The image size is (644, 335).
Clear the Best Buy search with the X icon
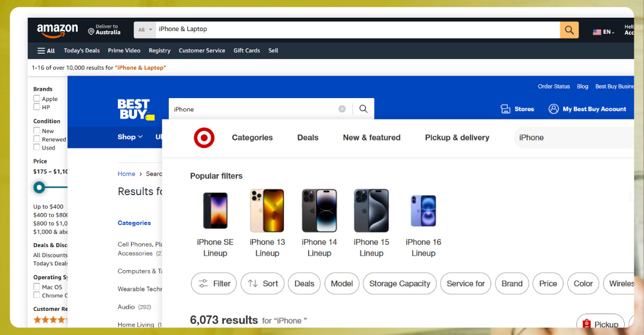[342, 109]
